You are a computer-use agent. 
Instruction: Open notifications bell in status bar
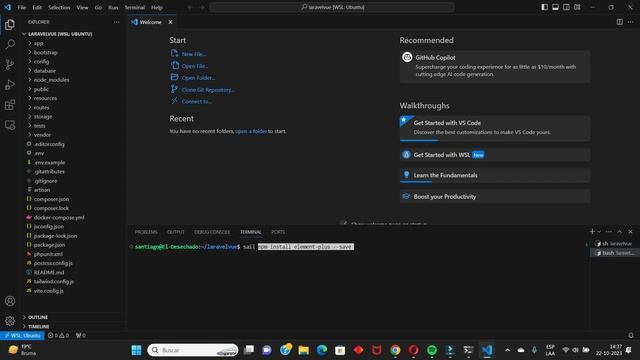tap(631, 336)
